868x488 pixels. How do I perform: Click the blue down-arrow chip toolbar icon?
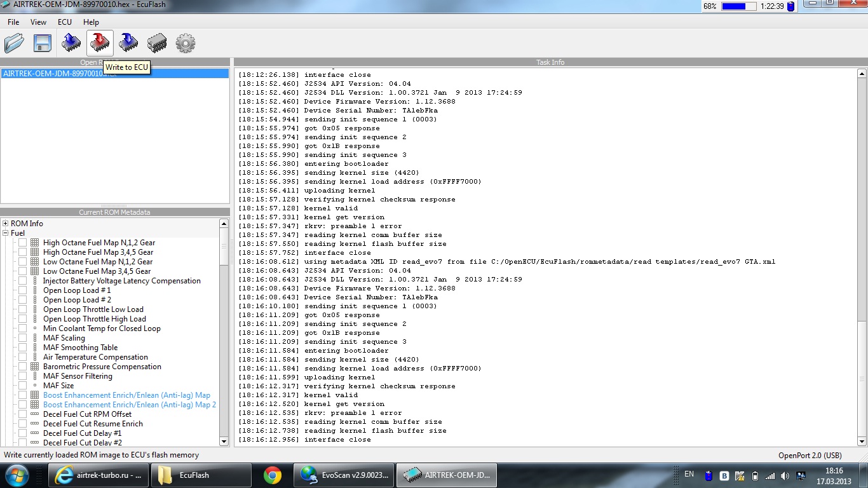click(x=128, y=43)
